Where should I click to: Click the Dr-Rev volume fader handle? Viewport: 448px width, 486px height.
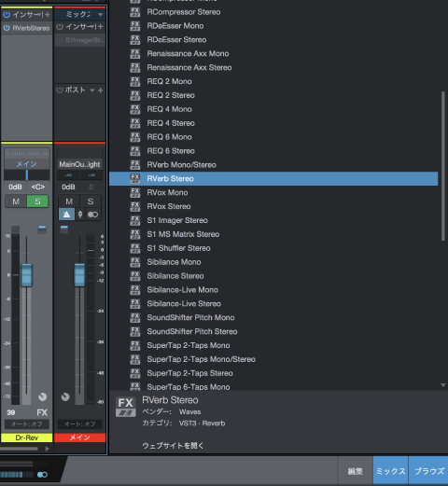point(26,275)
